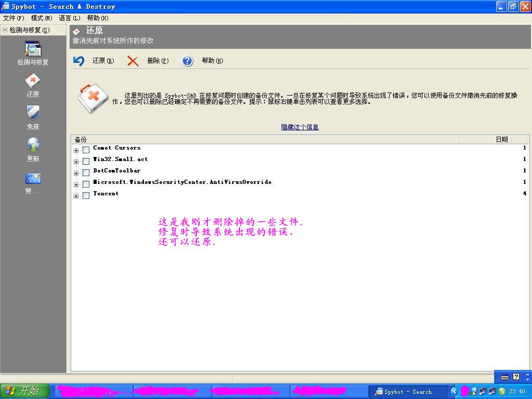Image resolution: width=532 pixels, height=399 pixels.
Task: Expand the DotComToolbar tree node
Action: tap(76, 173)
